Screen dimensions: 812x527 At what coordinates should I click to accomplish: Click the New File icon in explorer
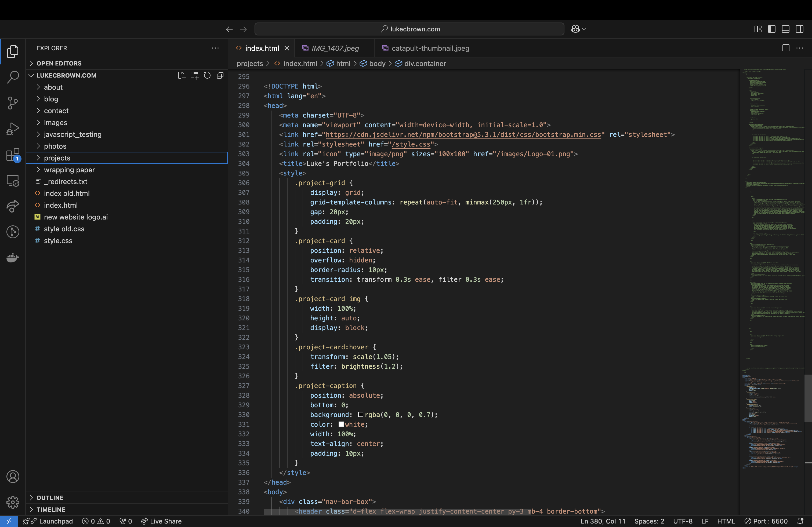(x=182, y=75)
